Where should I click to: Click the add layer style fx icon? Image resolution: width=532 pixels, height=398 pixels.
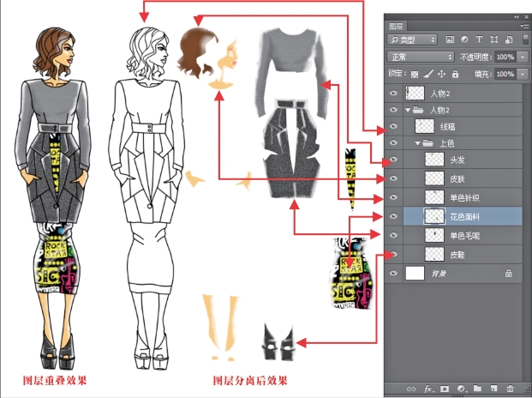pos(427,389)
